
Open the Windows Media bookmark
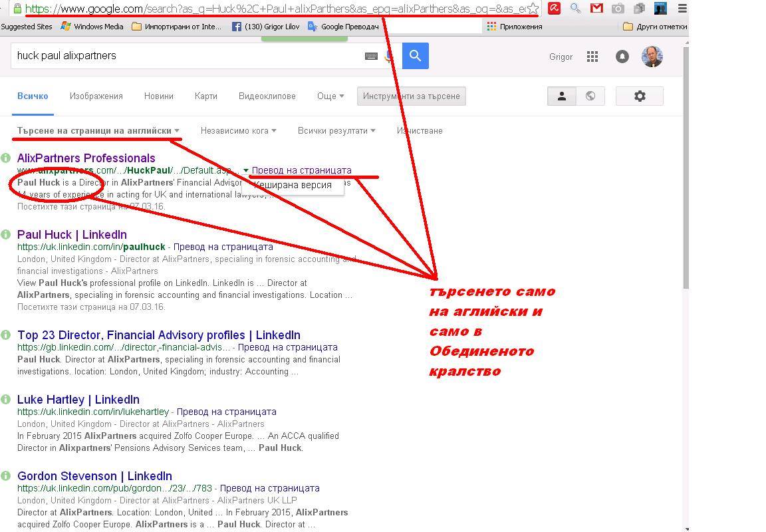pyautogui.click(x=92, y=27)
